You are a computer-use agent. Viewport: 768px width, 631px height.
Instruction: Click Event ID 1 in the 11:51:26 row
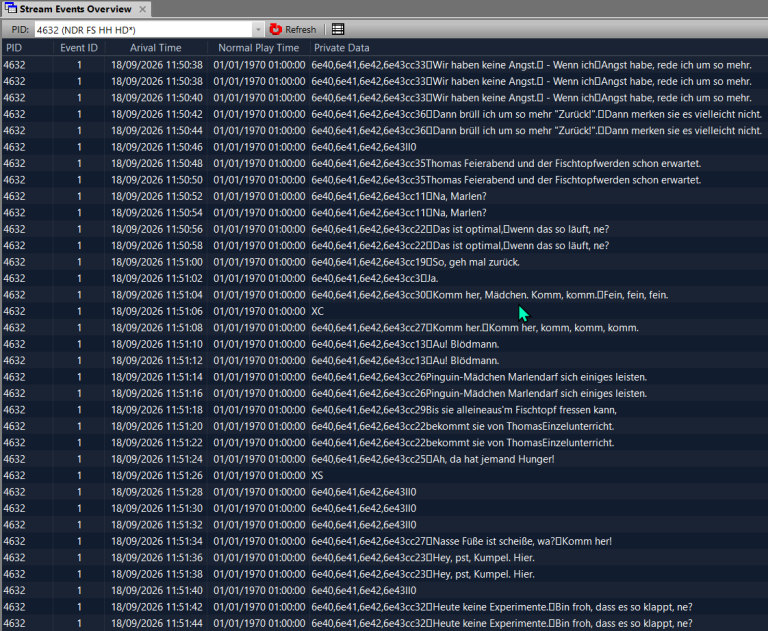click(x=79, y=475)
